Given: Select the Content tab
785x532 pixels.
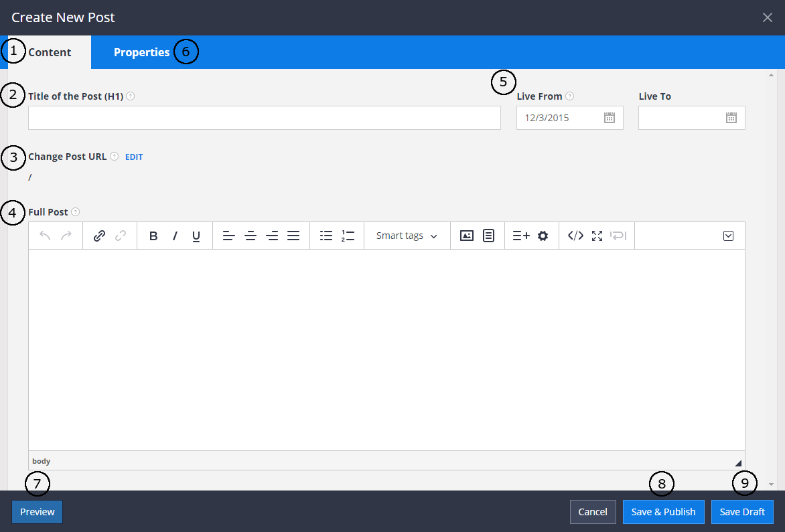Looking at the screenshot, I should 50,52.
